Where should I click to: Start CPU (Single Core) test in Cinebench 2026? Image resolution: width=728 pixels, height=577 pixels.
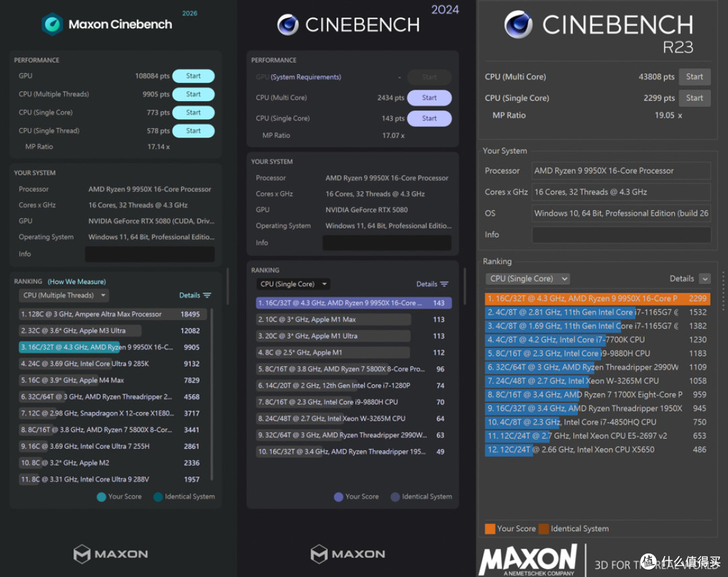click(193, 113)
